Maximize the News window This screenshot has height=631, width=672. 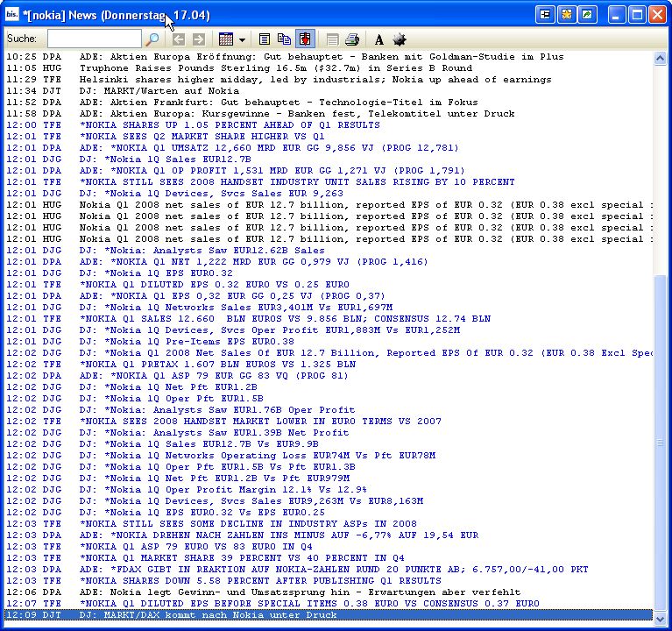pos(637,15)
